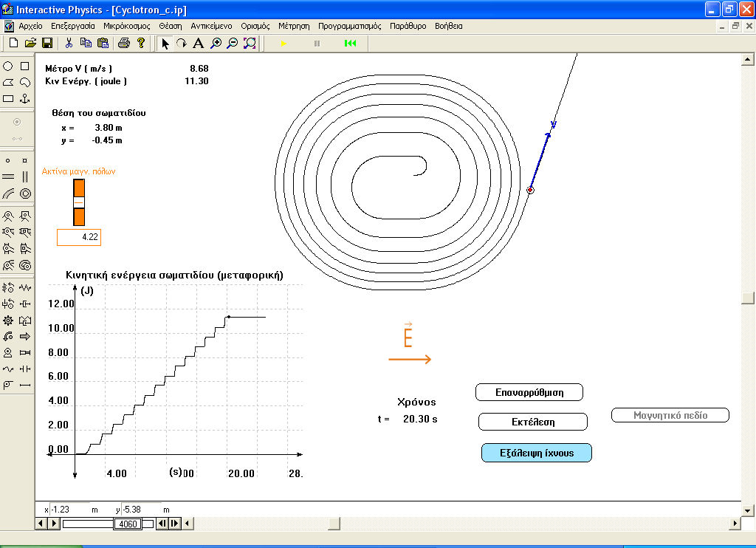Select the Gear tool
This screenshot has width=756, height=548.
point(8,321)
